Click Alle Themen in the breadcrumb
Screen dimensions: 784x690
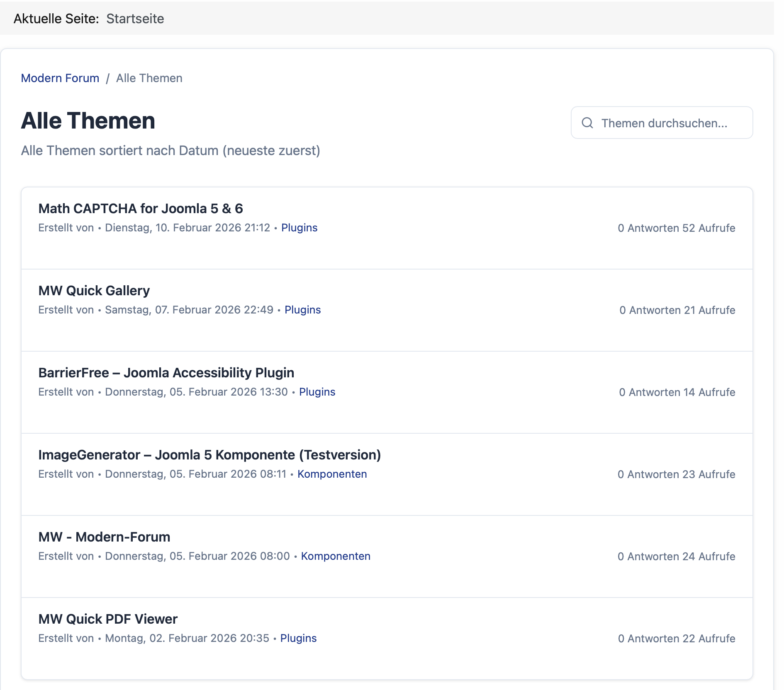point(149,78)
